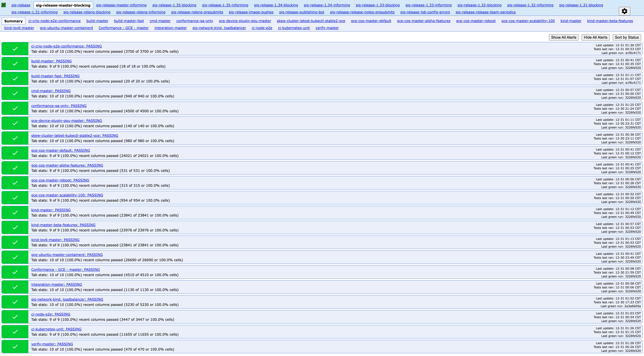
Task: Switch to sig-release-master-informing dashboard tab
Action: 121,5
